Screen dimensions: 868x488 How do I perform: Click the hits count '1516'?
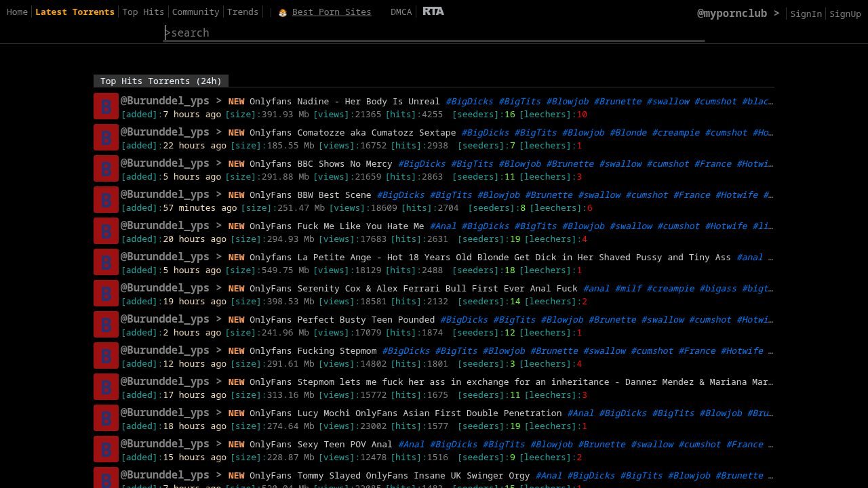click(437, 457)
